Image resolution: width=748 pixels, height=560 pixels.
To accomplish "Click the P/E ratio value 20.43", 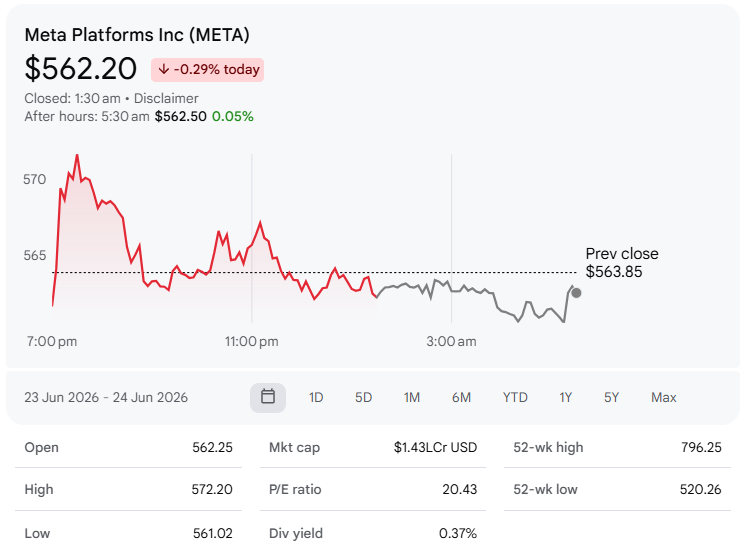I will coord(459,489).
